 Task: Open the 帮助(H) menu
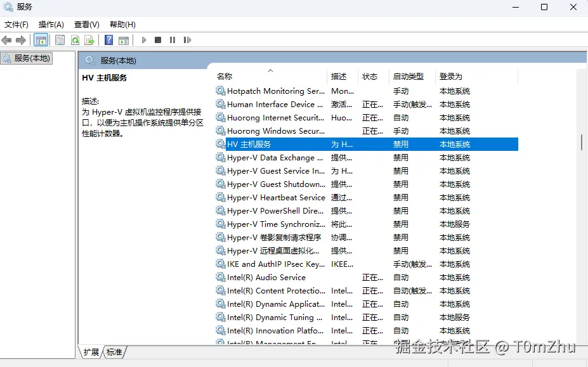(122, 25)
